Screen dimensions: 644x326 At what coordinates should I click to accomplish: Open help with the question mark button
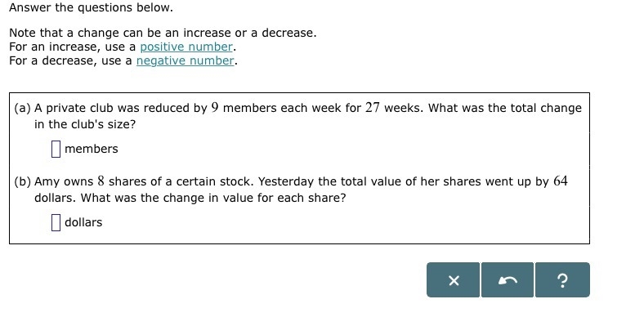(562, 280)
